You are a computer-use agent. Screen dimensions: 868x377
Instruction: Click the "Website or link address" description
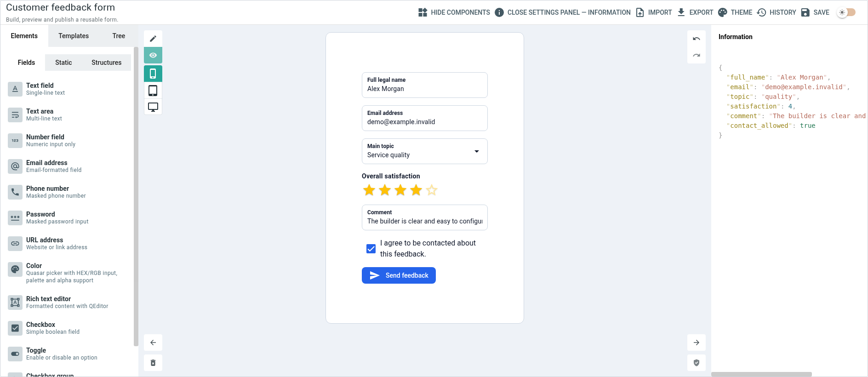point(57,247)
